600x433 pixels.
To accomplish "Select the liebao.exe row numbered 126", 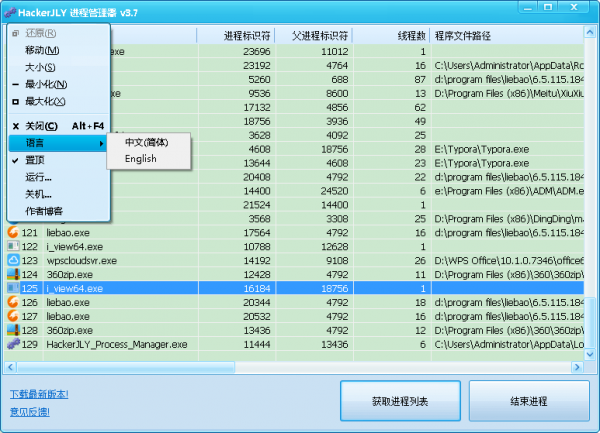I will pos(295,302).
